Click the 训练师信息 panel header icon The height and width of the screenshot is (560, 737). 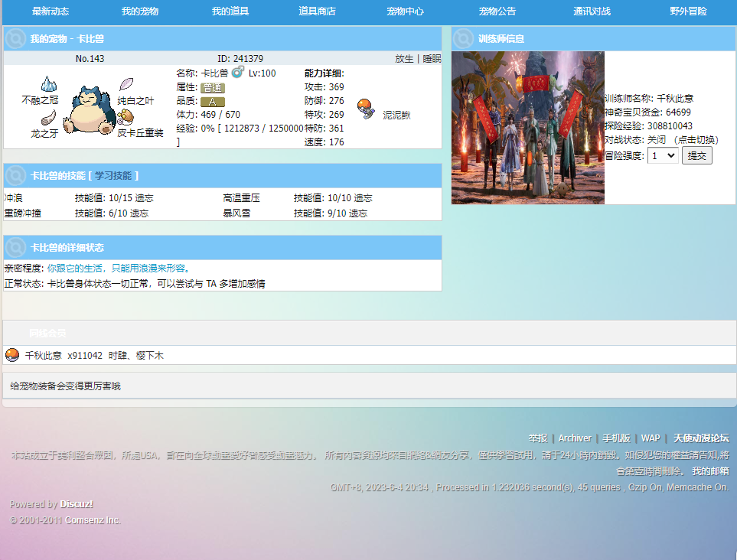tap(464, 38)
